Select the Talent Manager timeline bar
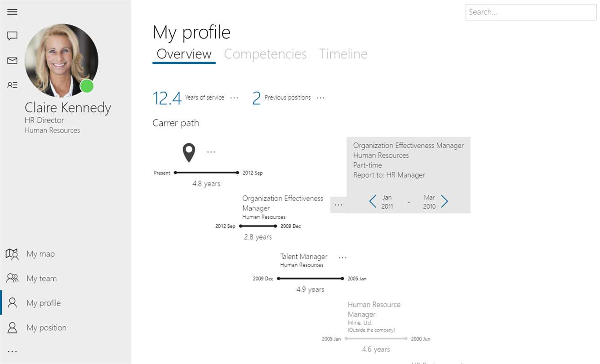Viewport: 600px width, 364px height. (x=310, y=279)
